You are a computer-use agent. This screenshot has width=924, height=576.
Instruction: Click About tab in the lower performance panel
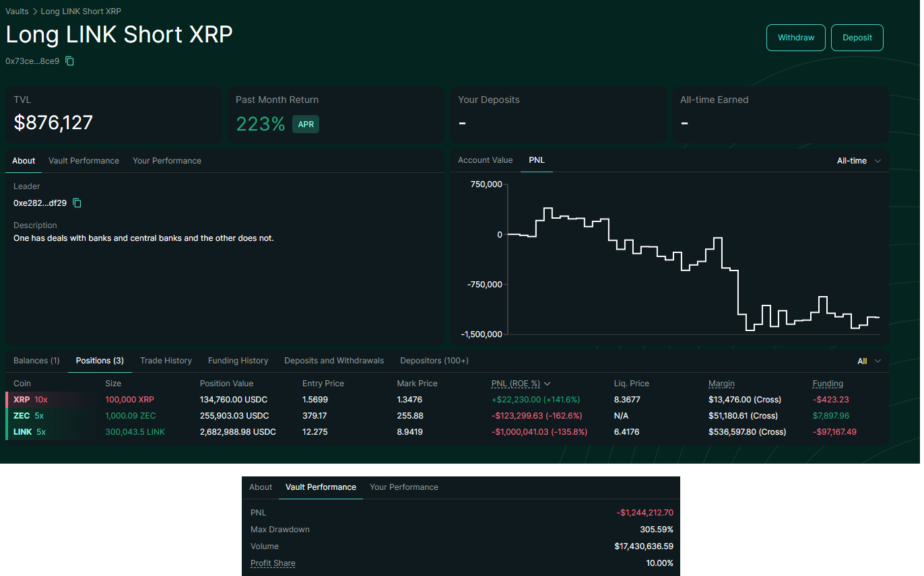[261, 487]
